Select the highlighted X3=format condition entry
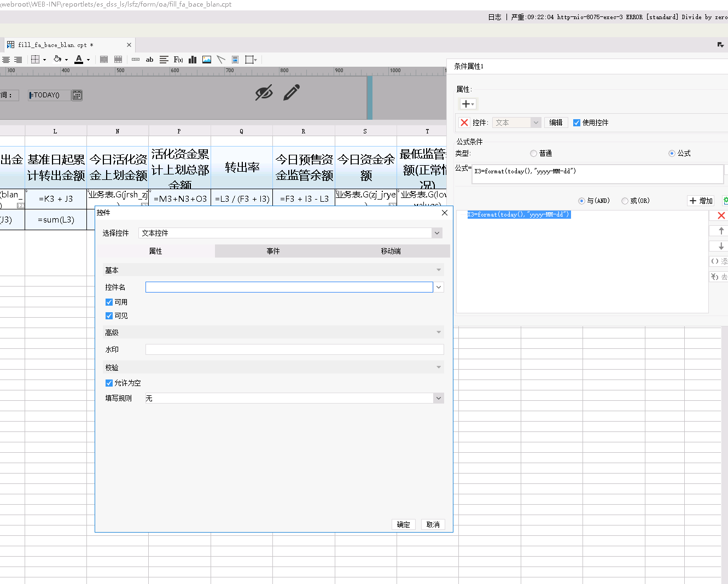Viewport: 728px width, 584px height. pyautogui.click(x=519, y=214)
